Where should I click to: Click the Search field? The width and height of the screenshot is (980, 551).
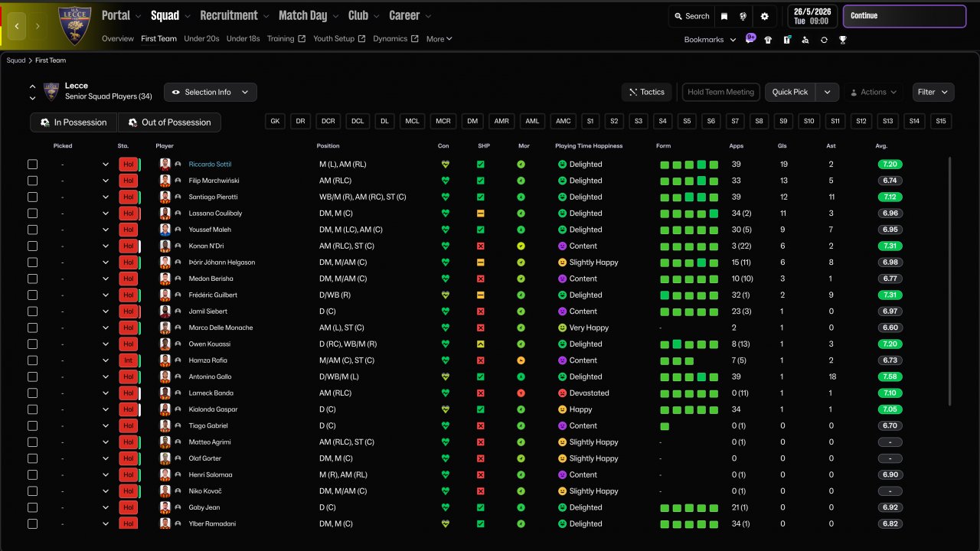tap(691, 16)
